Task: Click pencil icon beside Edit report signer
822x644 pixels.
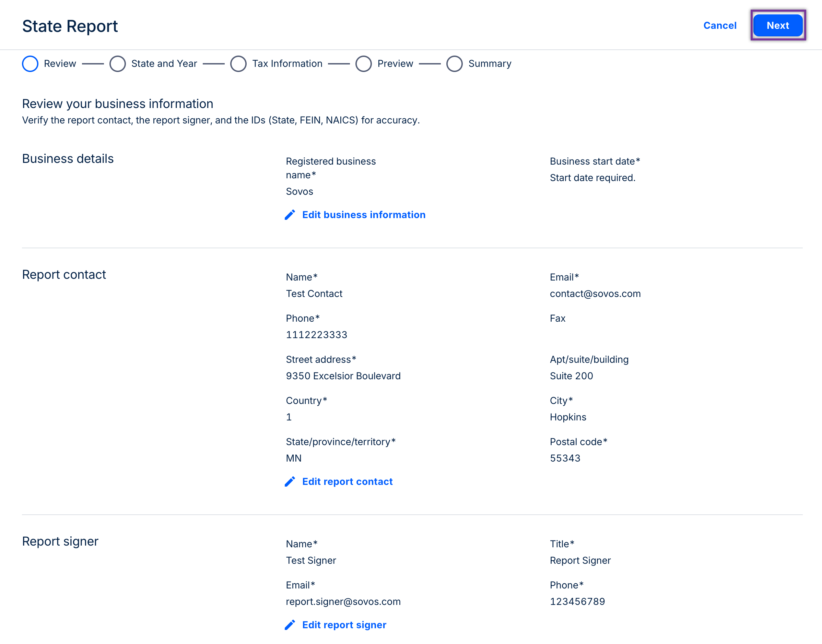Action: (290, 625)
